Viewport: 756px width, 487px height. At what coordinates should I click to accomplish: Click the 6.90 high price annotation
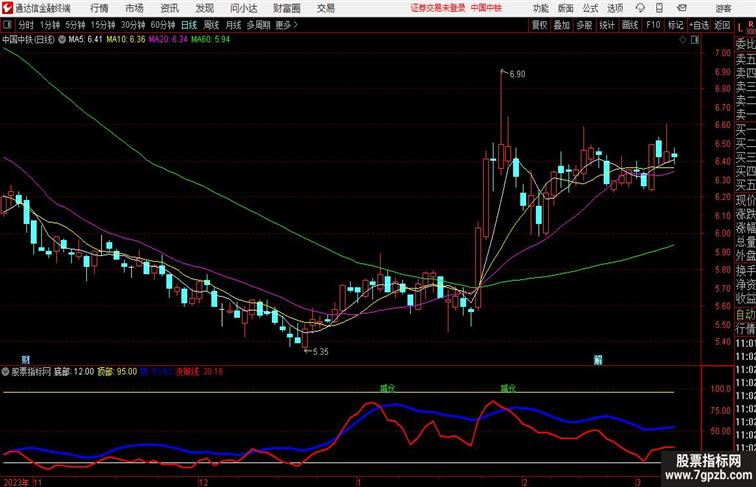[517, 74]
